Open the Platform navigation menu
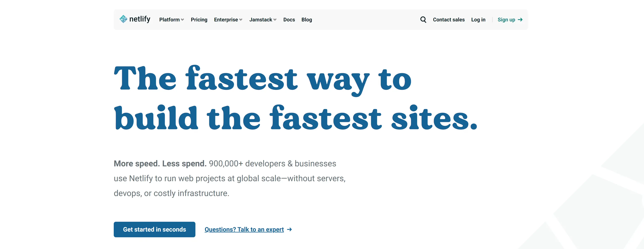Image resolution: width=644 pixels, height=249 pixels. pos(169,20)
